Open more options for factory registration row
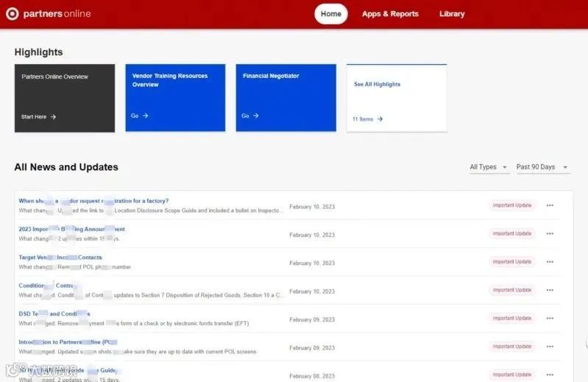Viewport: 588px width, 382px height. click(x=550, y=205)
